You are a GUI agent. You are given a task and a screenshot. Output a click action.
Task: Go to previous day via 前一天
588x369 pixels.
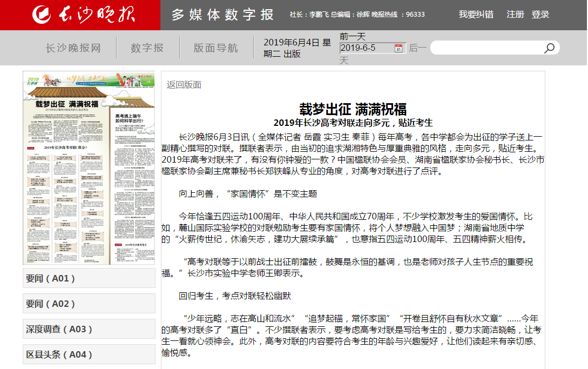tap(353, 37)
